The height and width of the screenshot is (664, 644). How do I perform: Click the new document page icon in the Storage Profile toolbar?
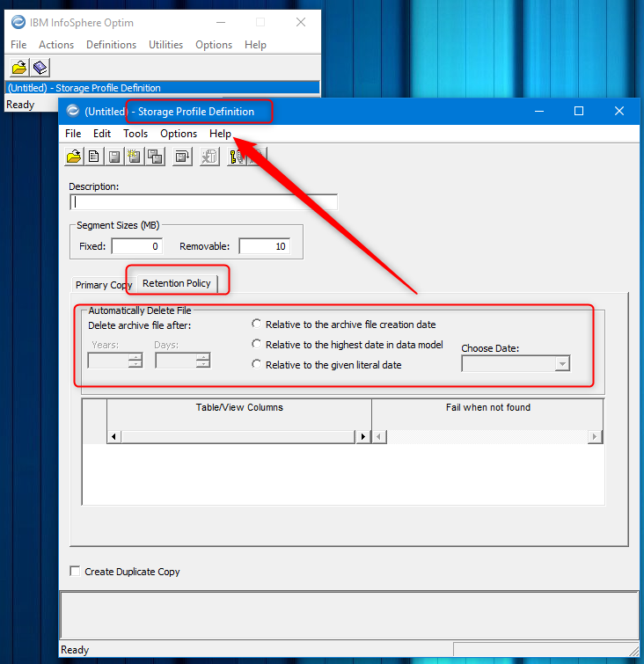[x=94, y=157]
